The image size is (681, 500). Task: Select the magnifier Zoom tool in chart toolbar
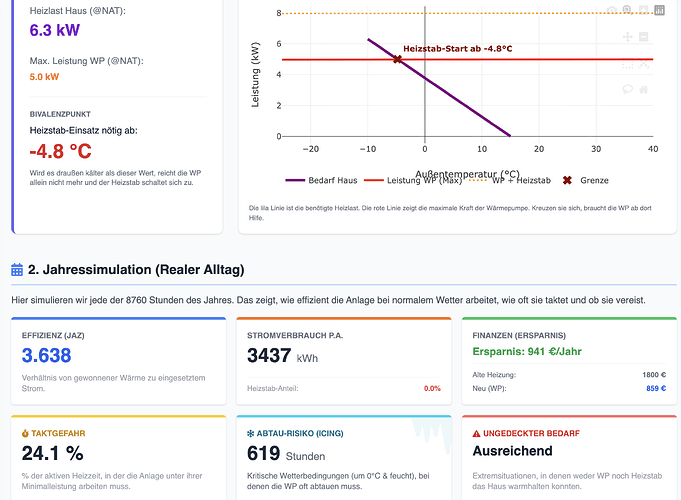tap(626, 10)
